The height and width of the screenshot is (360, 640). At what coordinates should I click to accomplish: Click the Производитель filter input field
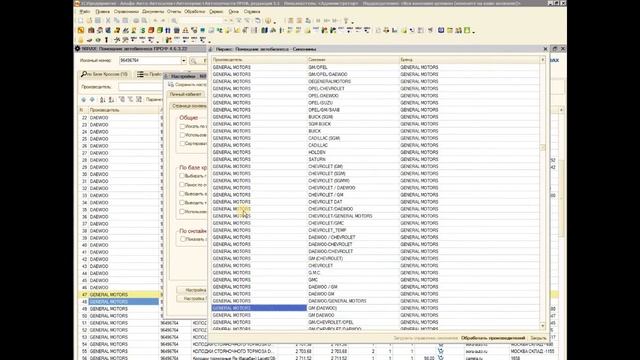tap(140, 87)
